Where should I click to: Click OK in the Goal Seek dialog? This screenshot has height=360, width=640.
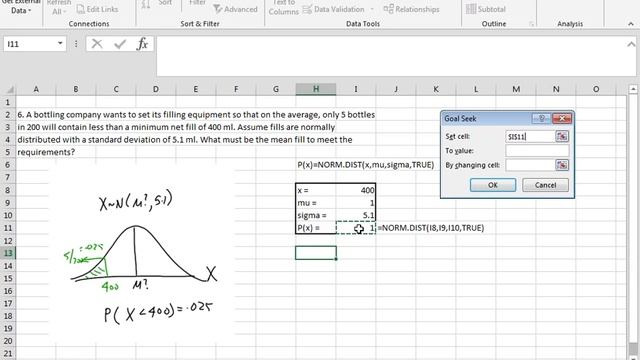[493, 185]
